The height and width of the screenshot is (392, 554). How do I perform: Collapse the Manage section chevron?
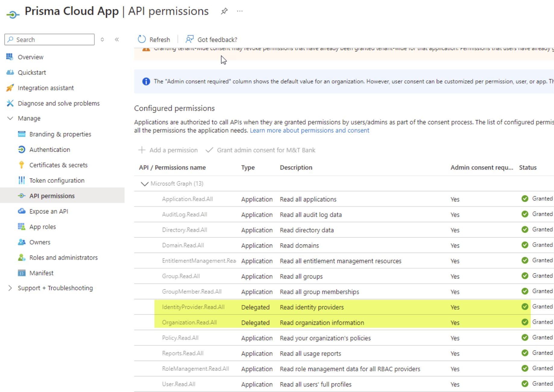tap(10, 118)
